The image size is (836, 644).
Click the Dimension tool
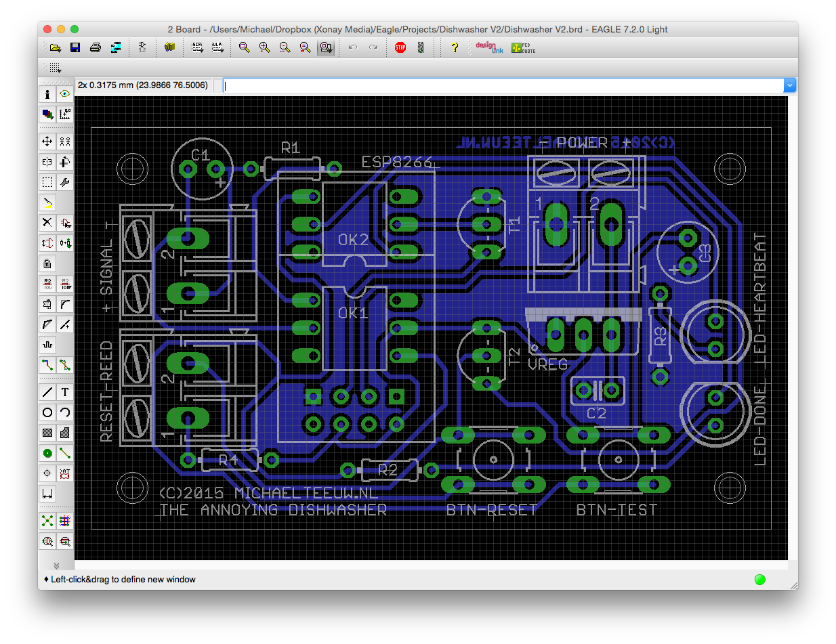point(47,494)
